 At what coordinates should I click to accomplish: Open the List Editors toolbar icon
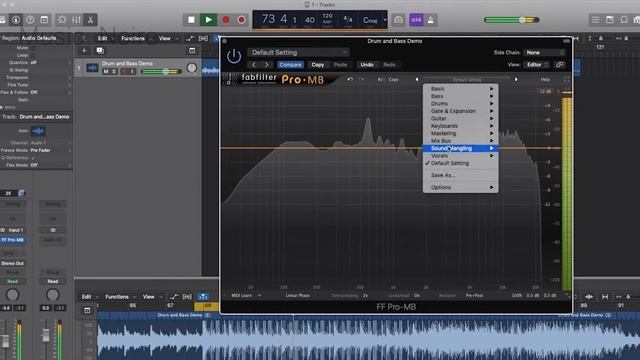point(596,20)
